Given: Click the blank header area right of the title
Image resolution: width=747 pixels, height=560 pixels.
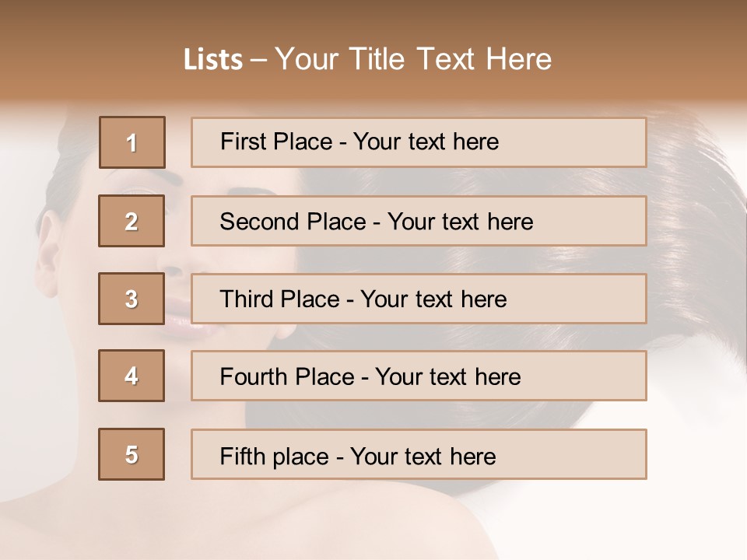Looking at the screenshot, I should point(654,59).
